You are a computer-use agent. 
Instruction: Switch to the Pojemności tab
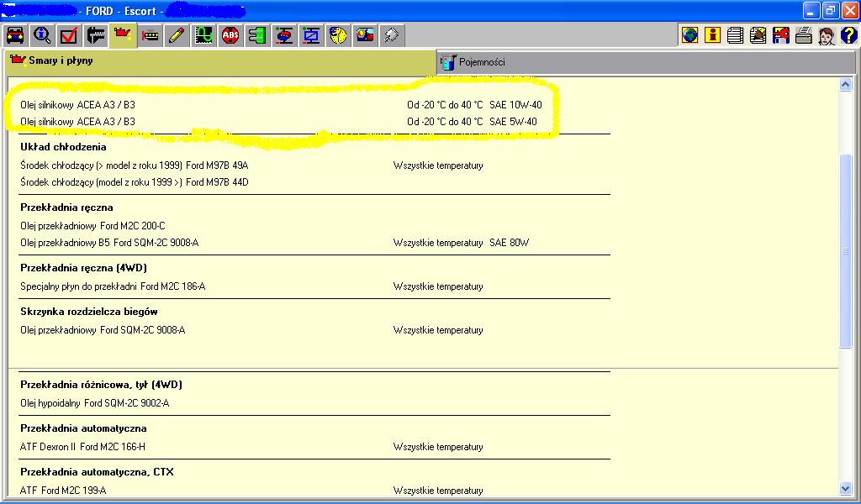[482, 62]
